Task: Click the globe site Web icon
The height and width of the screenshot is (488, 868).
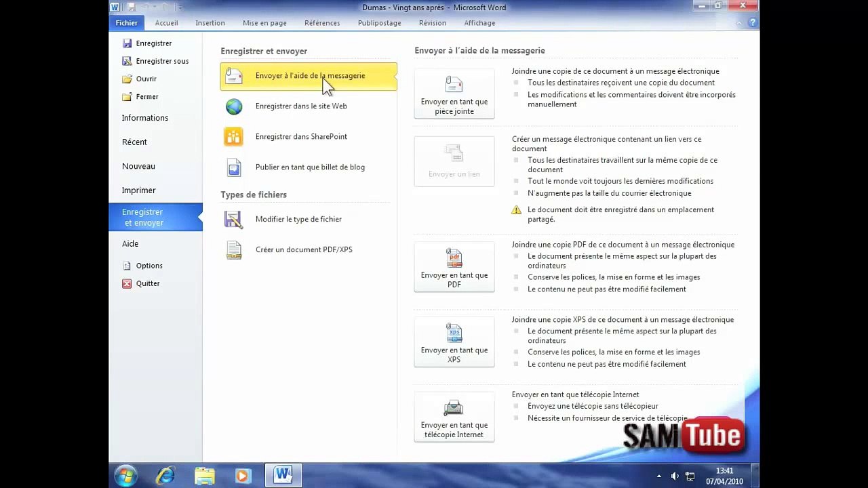Action: tap(234, 106)
